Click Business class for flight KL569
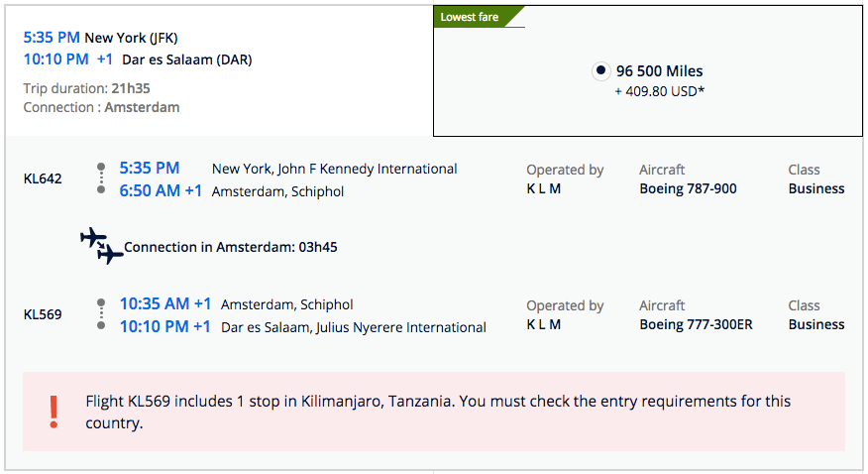The width and height of the screenshot is (868, 474). point(816,324)
